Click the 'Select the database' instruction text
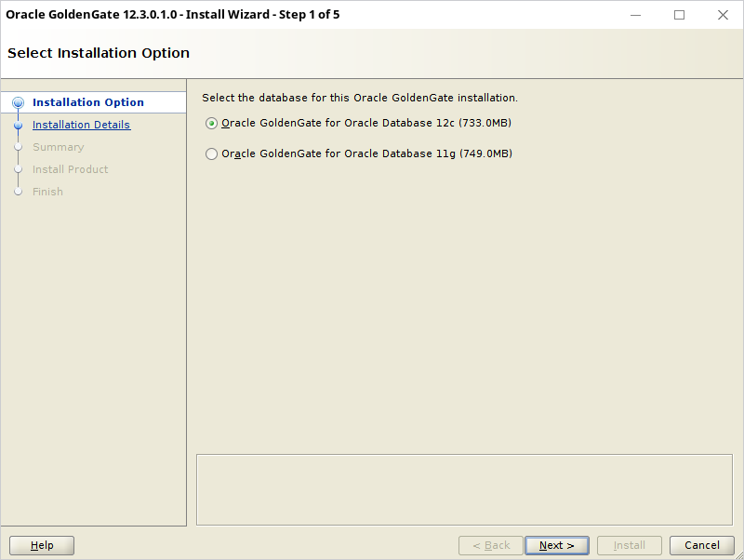The image size is (744, 560). (360, 98)
